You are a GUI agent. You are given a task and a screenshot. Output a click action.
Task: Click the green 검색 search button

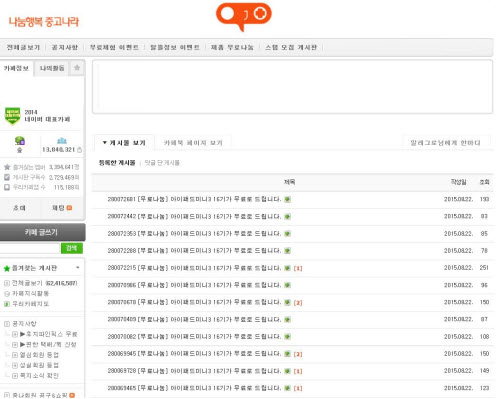point(72,248)
